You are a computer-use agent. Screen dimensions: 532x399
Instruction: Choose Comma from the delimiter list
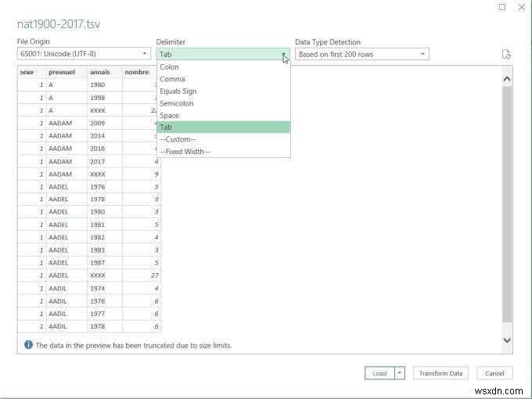click(x=223, y=79)
